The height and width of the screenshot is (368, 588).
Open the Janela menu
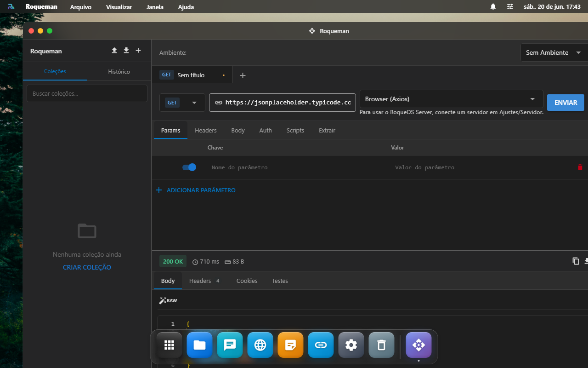(x=155, y=7)
